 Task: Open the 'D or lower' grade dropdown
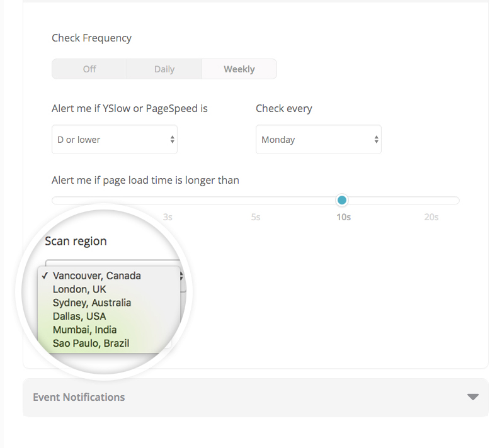coord(114,140)
